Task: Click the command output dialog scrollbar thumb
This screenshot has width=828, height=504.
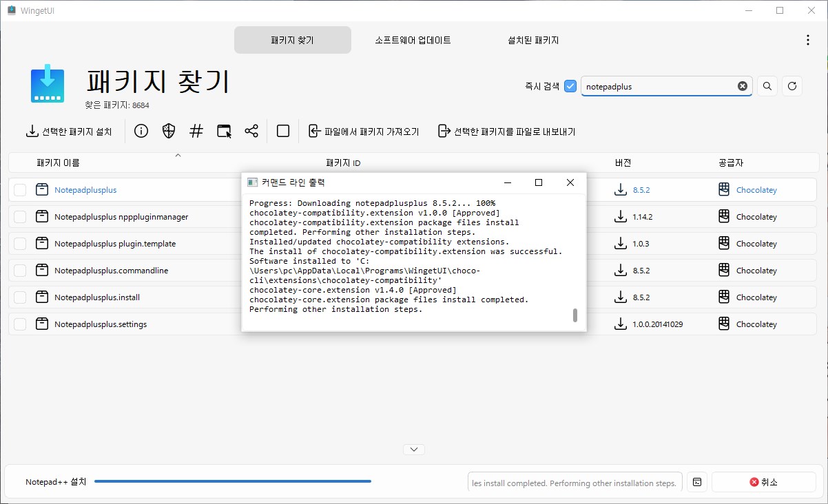Action: [x=575, y=315]
